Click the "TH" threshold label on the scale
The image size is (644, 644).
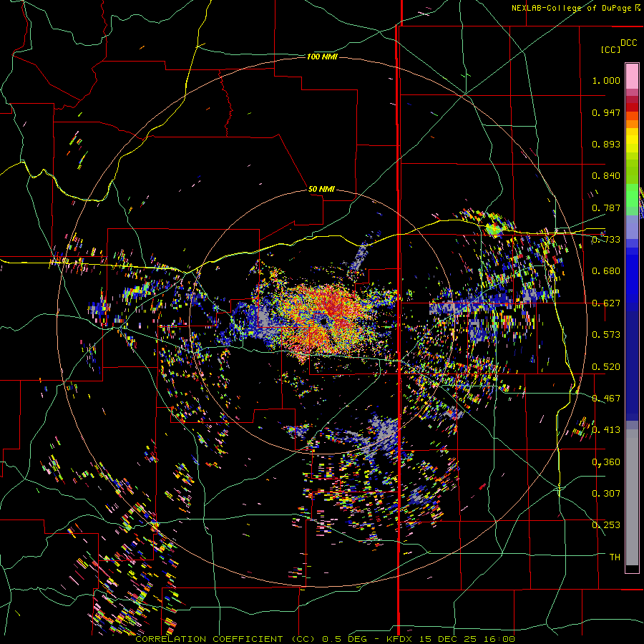[615, 557]
